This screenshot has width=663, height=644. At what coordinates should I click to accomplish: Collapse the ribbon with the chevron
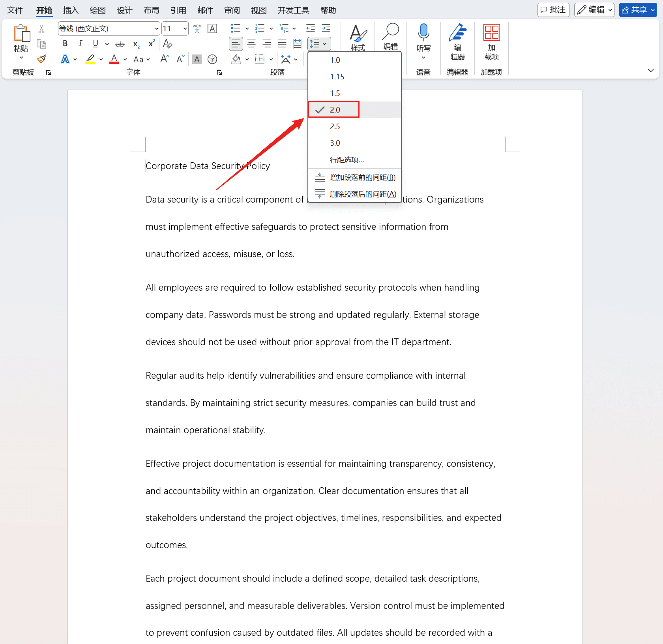pyautogui.click(x=651, y=71)
